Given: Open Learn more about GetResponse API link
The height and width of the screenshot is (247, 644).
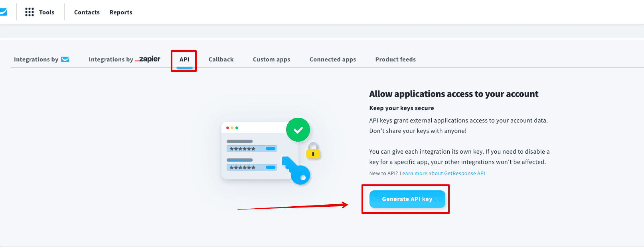Looking at the screenshot, I should [x=443, y=174].
